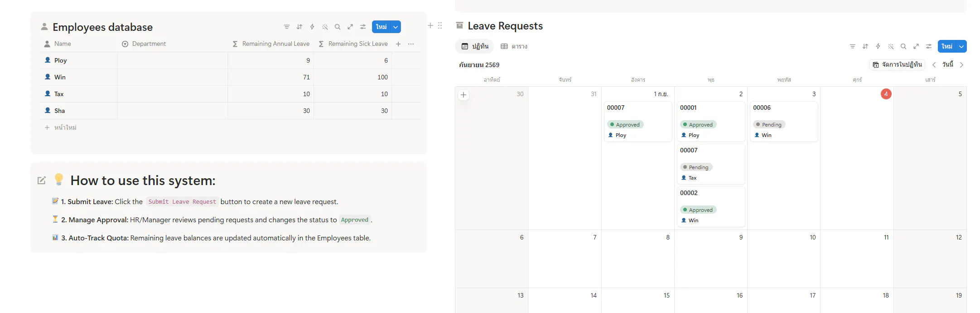Open the Win employee row

click(60, 77)
